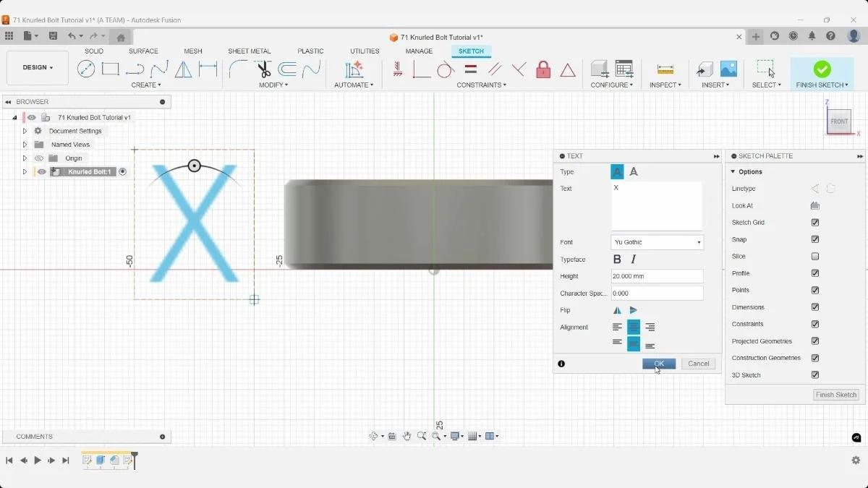Flip text horizontally
The height and width of the screenshot is (488, 868).
pos(617,310)
